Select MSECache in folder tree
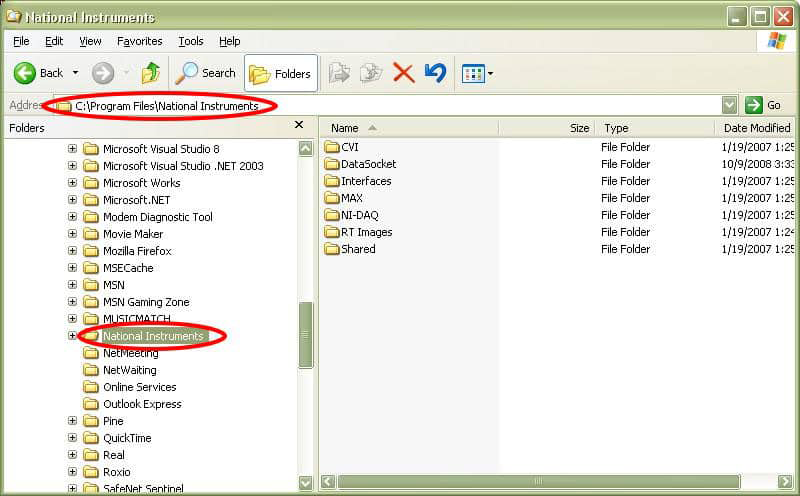This screenshot has width=800, height=496. (128, 268)
